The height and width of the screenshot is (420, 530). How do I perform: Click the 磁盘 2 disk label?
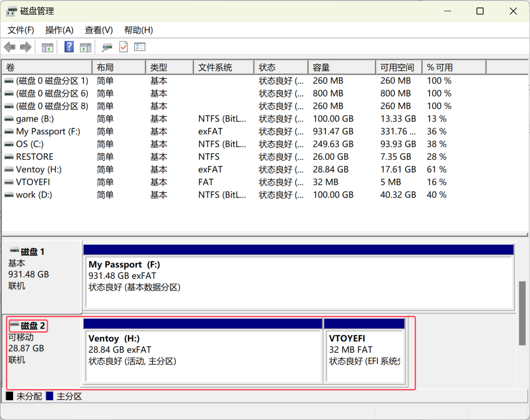click(x=33, y=326)
